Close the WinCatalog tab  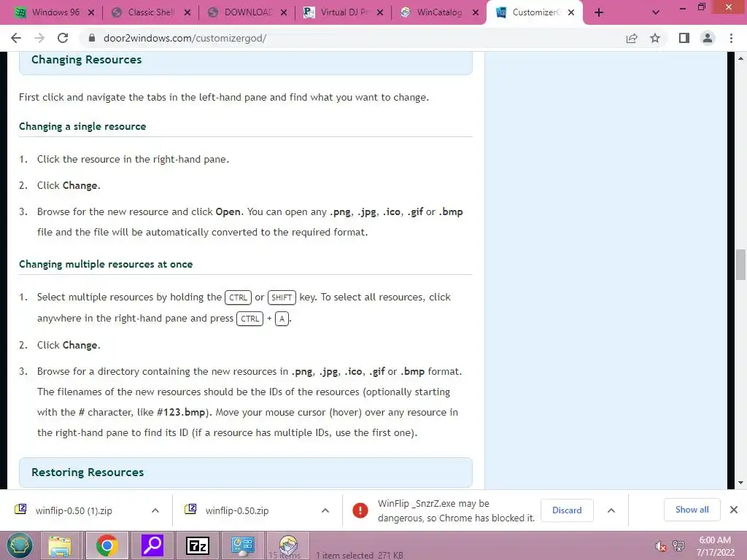[476, 13]
